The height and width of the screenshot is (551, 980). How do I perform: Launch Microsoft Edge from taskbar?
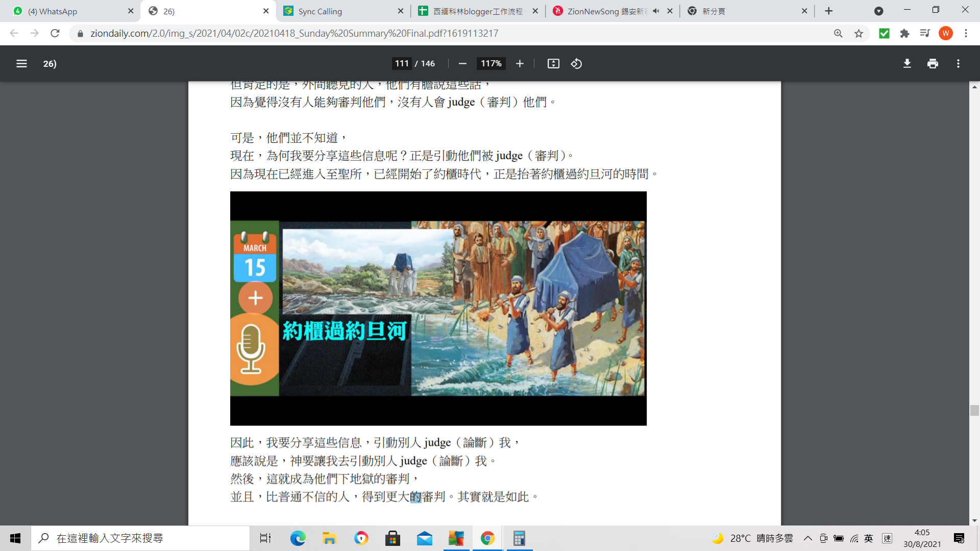click(x=298, y=538)
